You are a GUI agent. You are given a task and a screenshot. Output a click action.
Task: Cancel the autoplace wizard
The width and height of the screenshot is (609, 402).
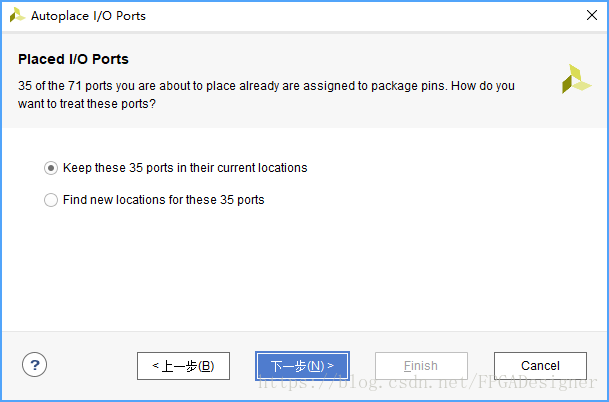click(540, 366)
